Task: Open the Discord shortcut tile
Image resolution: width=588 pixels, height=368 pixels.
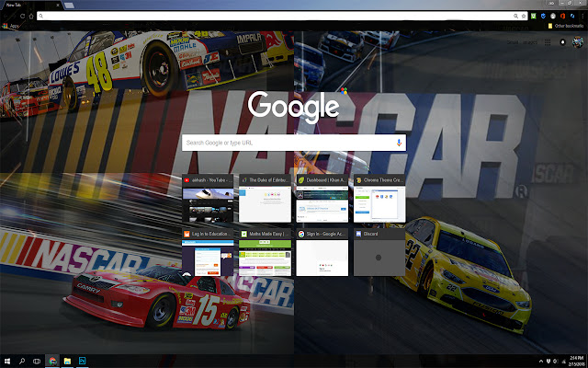Action: coord(379,252)
